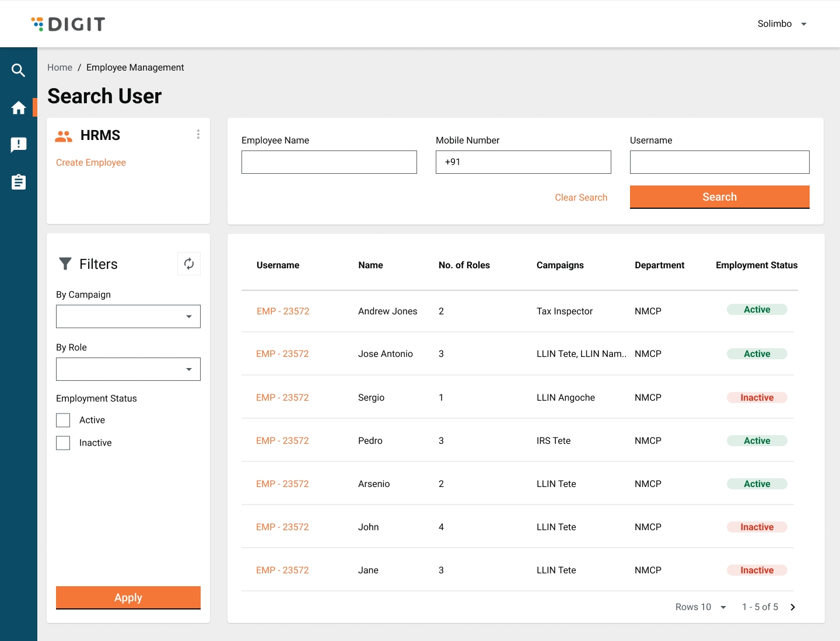The height and width of the screenshot is (641, 840).
Task: Open the complaints feedback icon in sidebar
Action: 18,145
